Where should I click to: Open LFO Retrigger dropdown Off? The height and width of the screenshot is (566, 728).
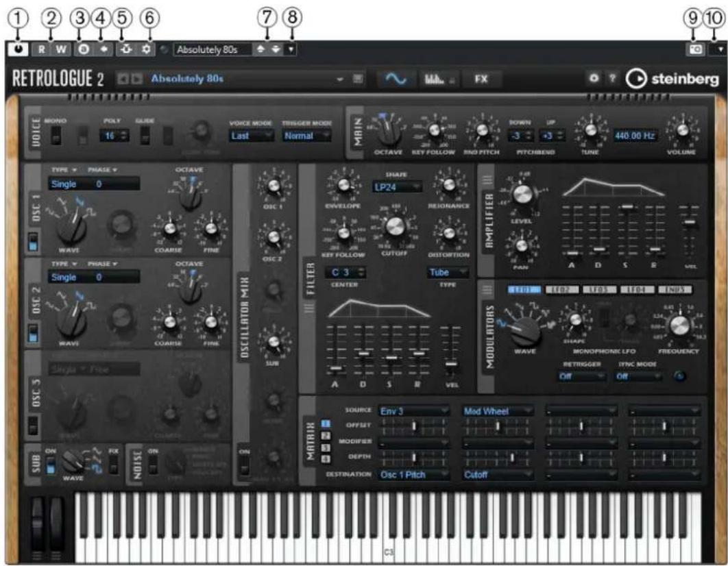tap(581, 376)
